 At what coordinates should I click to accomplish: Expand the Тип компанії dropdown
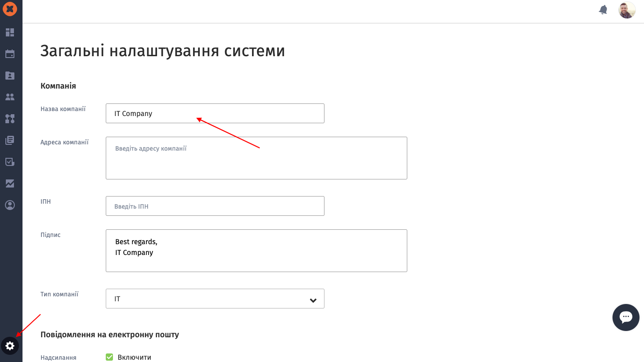(x=215, y=299)
